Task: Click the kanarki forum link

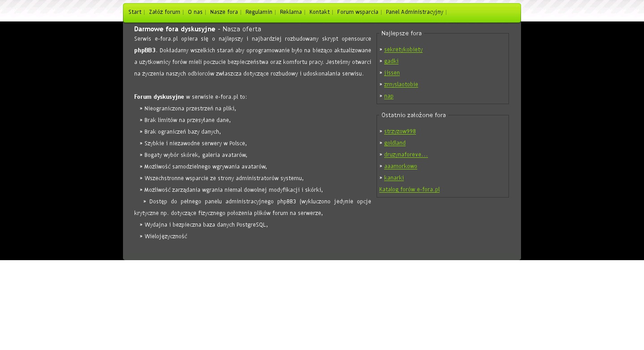Action: tap(394, 178)
